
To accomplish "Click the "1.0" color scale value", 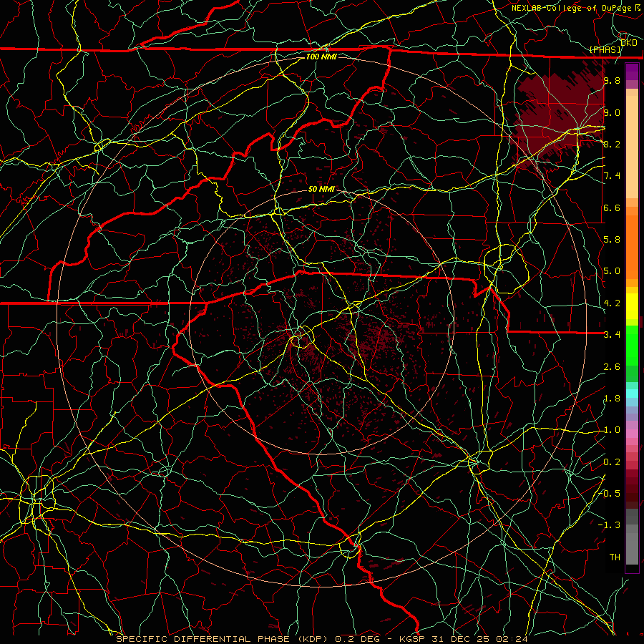I will tap(612, 430).
